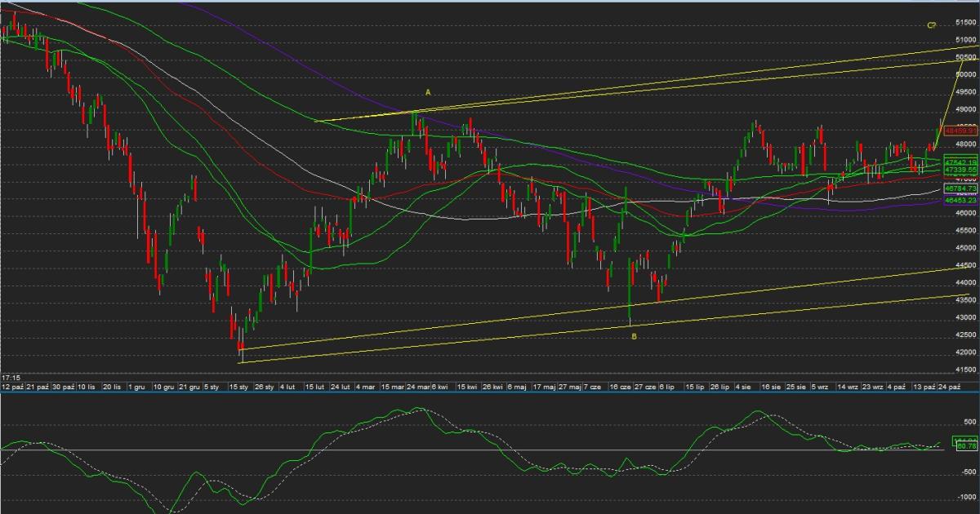The image size is (980, 514).
Task: Select the red current price tag 48459.91
Action: (960, 131)
